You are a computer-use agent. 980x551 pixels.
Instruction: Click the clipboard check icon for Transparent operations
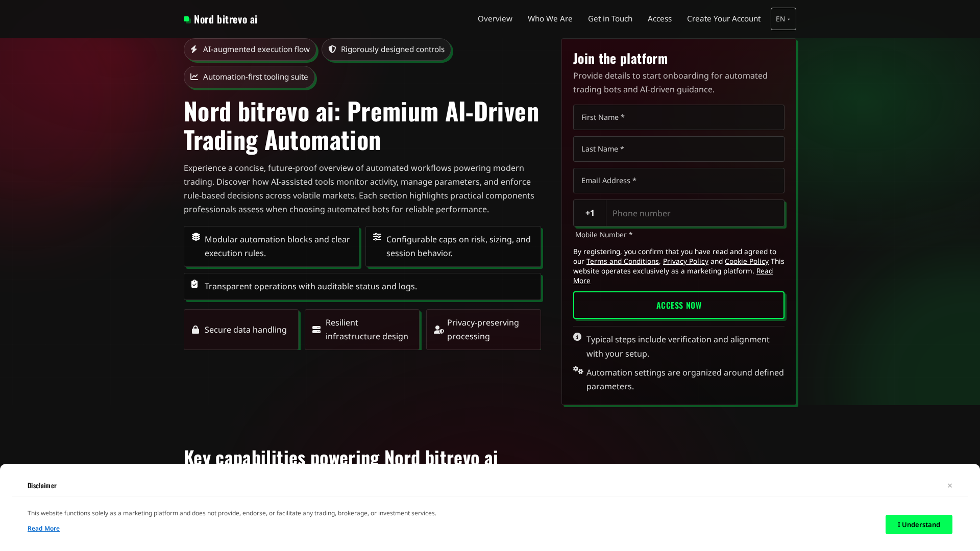pos(194,284)
